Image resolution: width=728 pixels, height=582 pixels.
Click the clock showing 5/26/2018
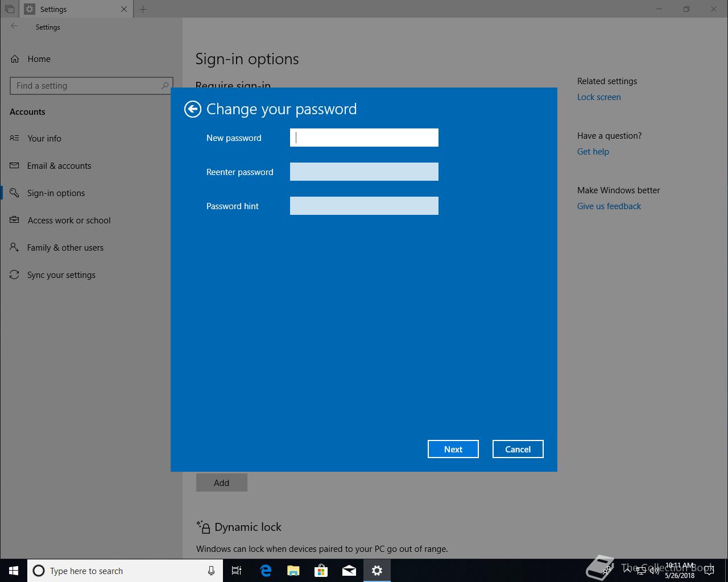[x=680, y=571]
